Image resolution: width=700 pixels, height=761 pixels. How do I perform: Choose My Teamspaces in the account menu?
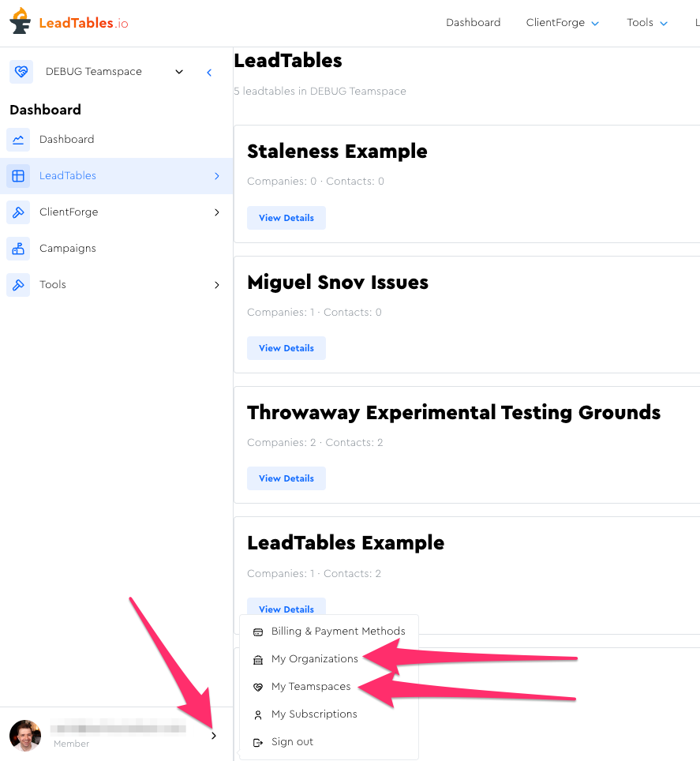311,687
